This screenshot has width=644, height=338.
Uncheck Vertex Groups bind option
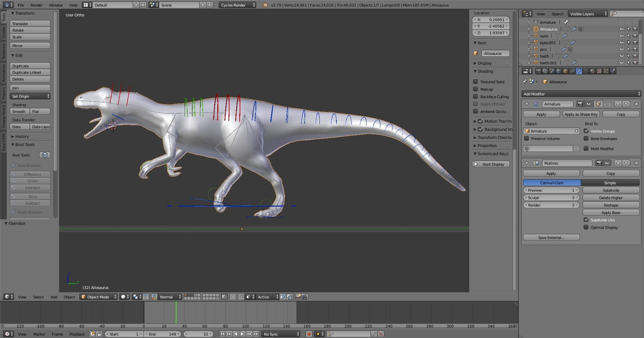tap(586, 131)
